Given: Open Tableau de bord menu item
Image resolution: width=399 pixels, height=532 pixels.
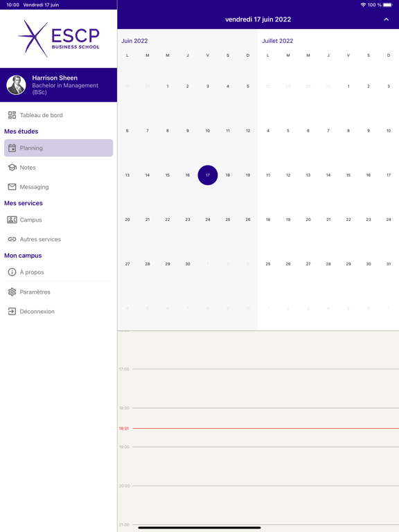Looking at the screenshot, I should tap(58, 115).
